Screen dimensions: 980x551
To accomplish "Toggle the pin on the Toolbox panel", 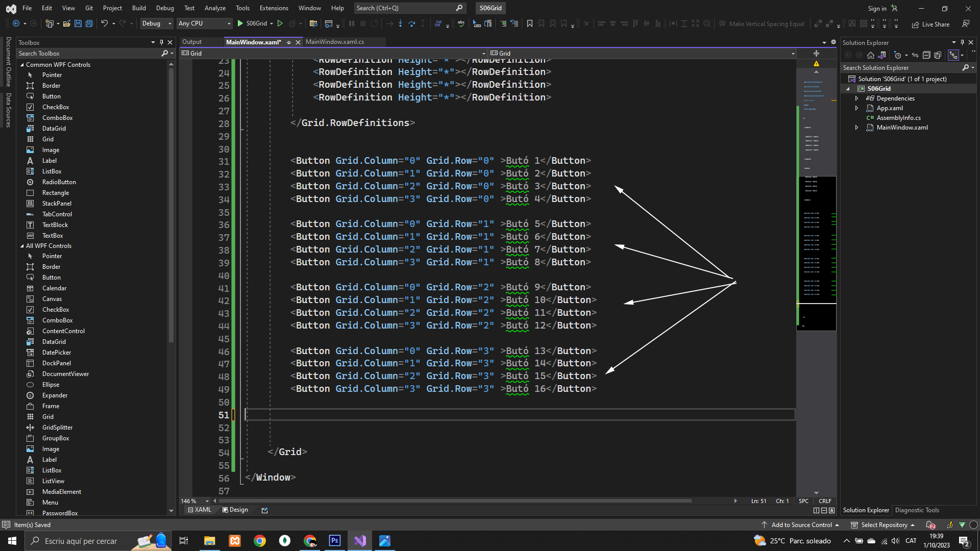I will click(161, 42).
